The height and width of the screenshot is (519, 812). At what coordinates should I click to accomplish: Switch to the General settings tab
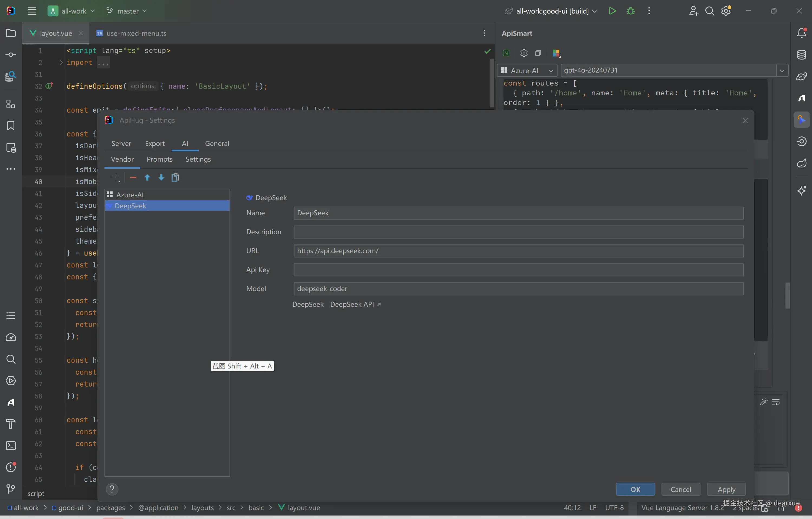click(x=217, y=143)
